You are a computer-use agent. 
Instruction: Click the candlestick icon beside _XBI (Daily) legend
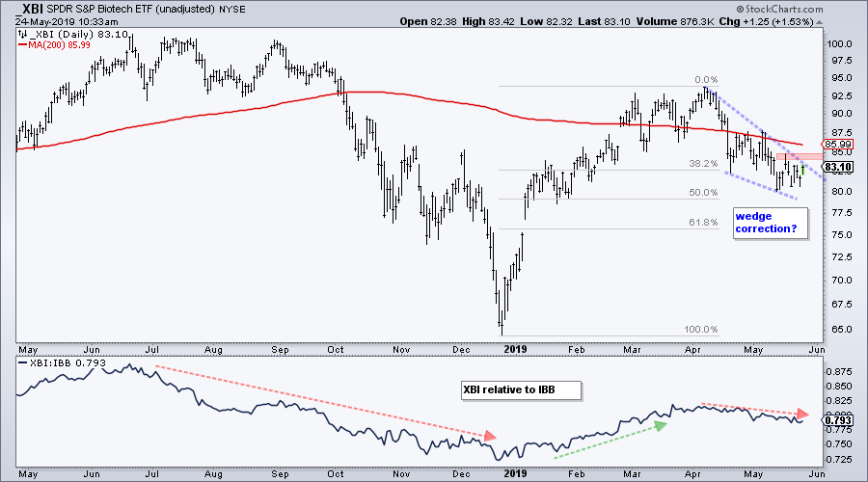point(22,35)
